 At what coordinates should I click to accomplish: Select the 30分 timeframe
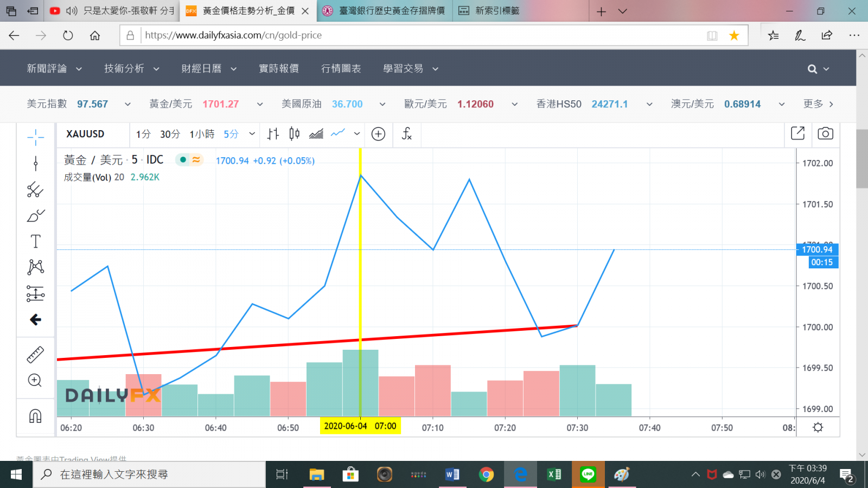[x=170, y=134]
